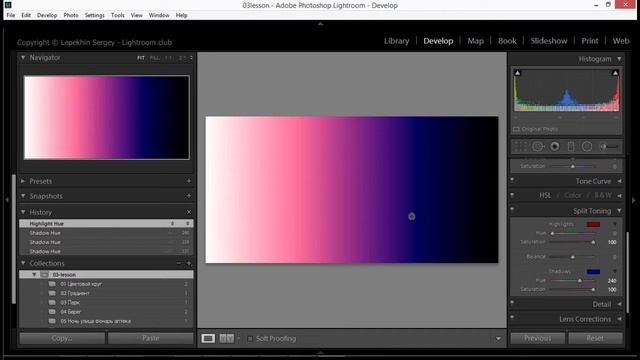The width and height of the screenshot is (640, 360).
Task: Switch to the Slideshow module
Action: pos(549,41)
